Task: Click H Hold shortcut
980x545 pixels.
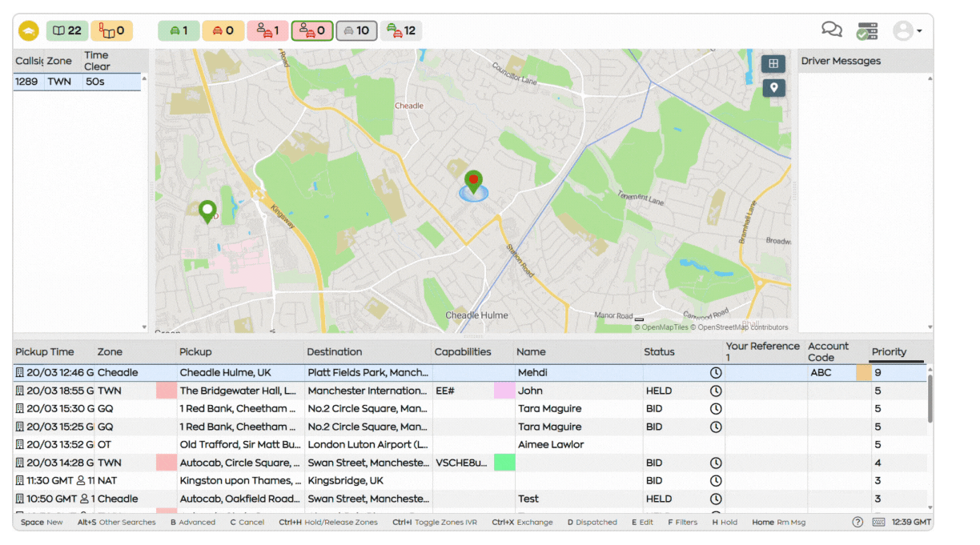Action: pos(725,523)
